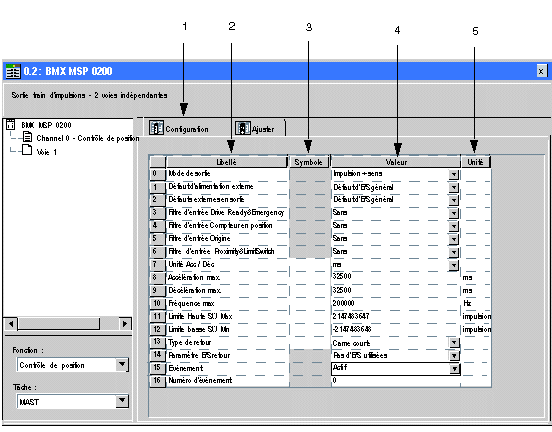Click the BMX MSP 0200 module icon in tree
The height and width of the screenshot is (432, 552).
click(x=10, y=125)
